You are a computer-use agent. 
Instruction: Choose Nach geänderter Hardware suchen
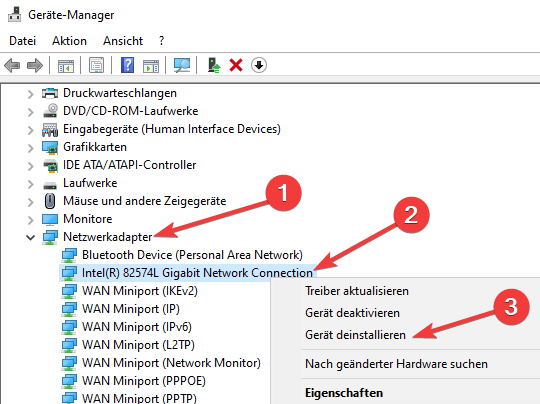coord(396,364)
